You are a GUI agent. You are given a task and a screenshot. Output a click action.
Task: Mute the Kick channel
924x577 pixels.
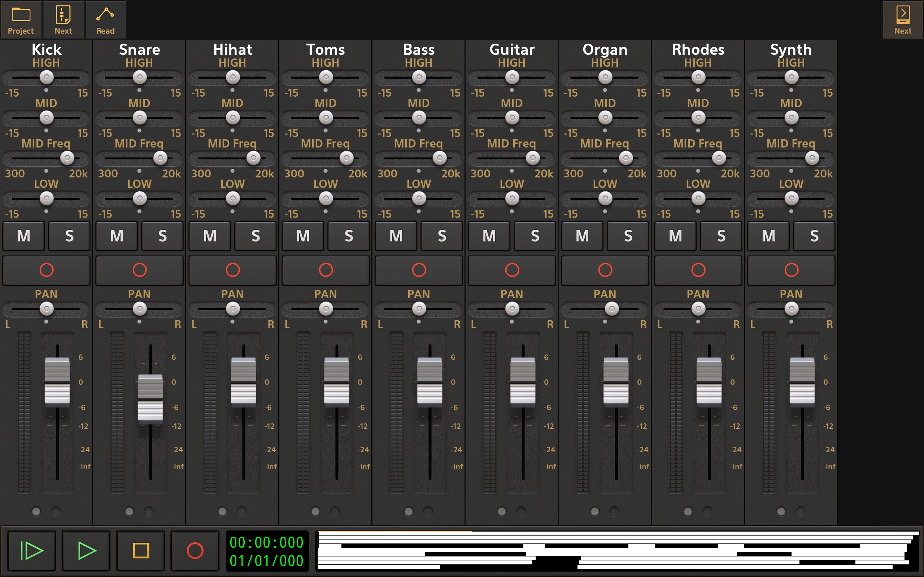pyautogui.click(x=24, y=236)
